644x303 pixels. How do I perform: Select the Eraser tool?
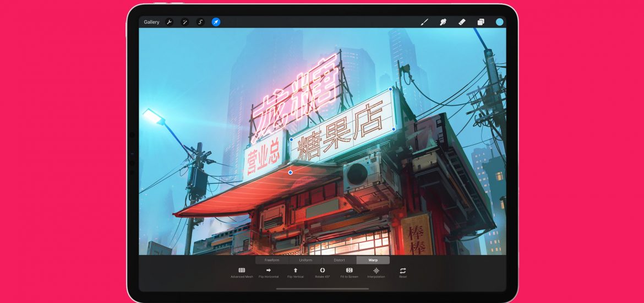click(x=462, y=22)
